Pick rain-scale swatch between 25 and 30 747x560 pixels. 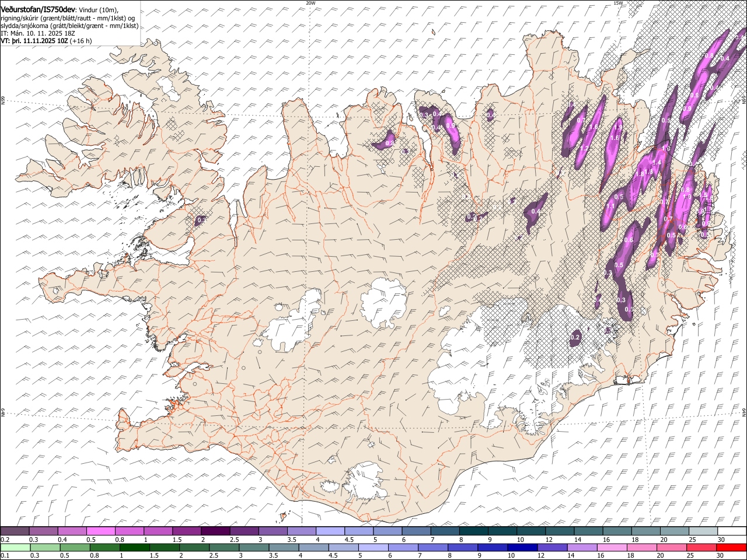[701, 547]
